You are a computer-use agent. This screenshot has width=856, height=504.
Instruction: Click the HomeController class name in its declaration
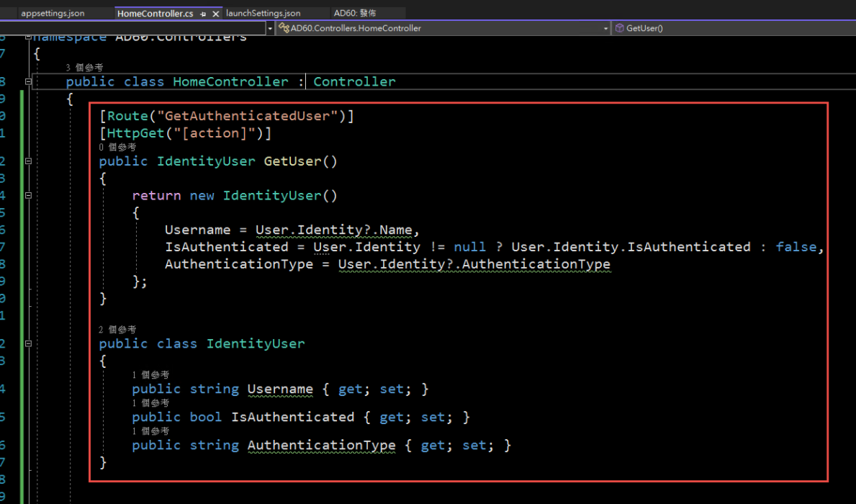pyautogui.click(x=230, y=82)
